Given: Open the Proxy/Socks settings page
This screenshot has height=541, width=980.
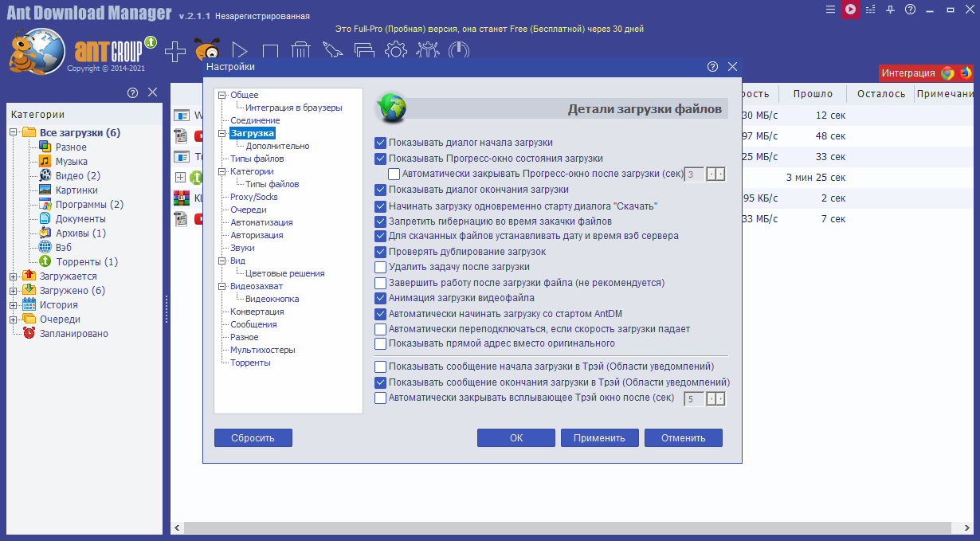Looking at the screenshot, I should pyautogui.click(x=254, y=197).
